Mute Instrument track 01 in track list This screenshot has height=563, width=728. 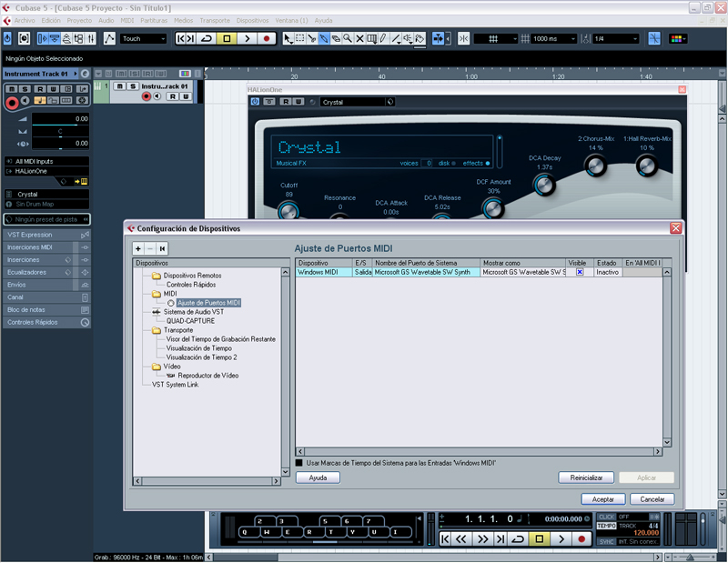(119, 86)
